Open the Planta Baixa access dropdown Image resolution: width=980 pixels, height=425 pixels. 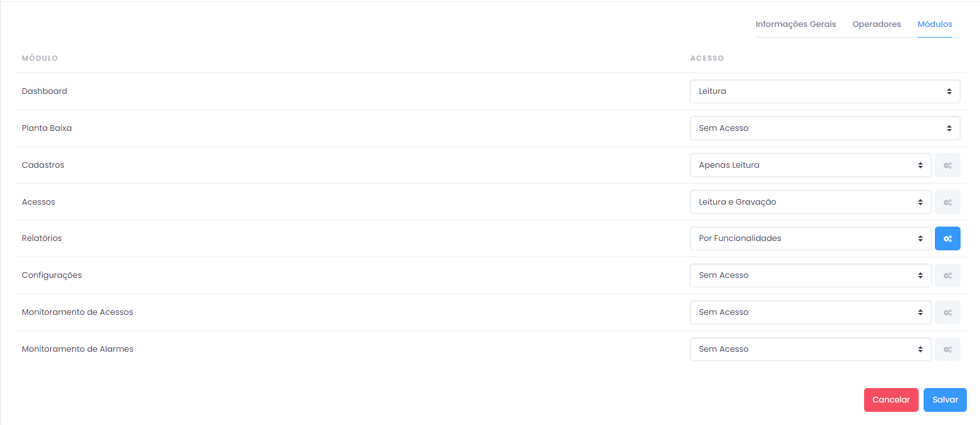click(x=825, y=128)
